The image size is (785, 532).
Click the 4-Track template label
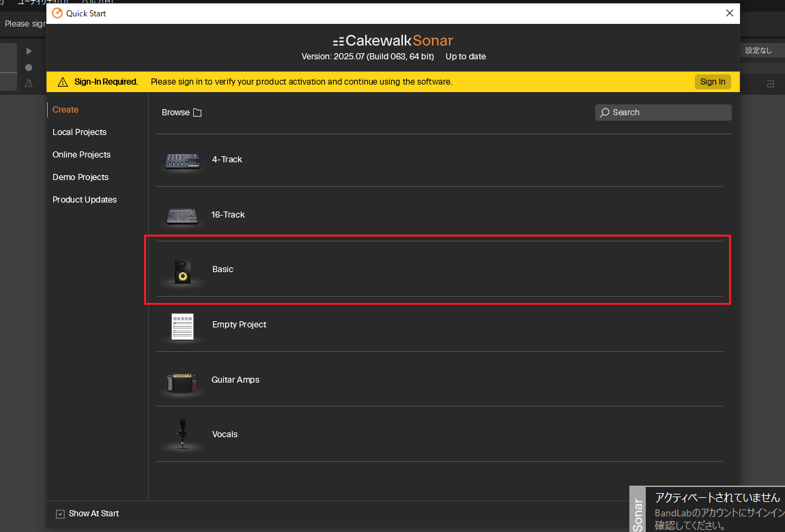coord(227,160)
